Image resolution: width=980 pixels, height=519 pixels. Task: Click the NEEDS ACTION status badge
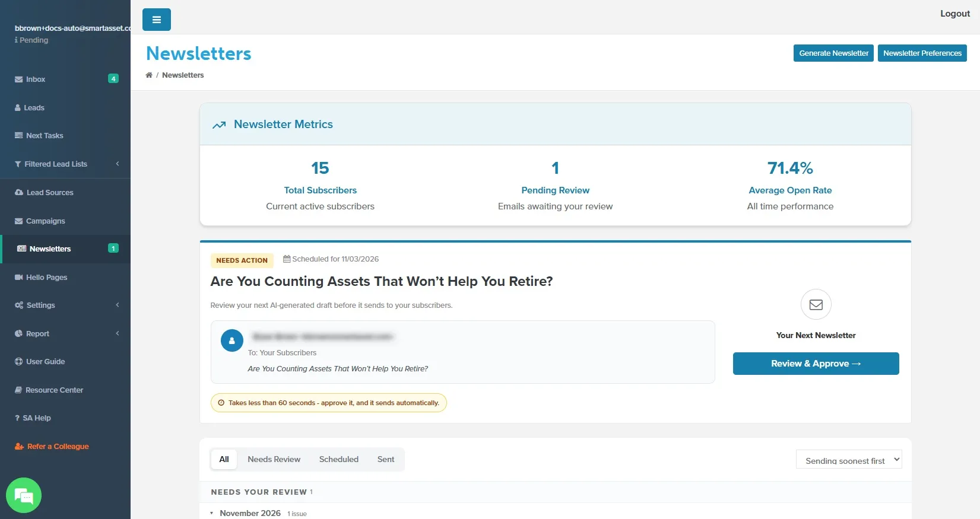(242, 260)
